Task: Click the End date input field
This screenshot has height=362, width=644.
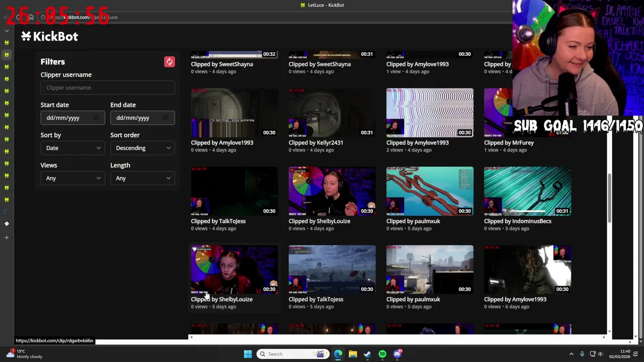Action: [142, 118]
